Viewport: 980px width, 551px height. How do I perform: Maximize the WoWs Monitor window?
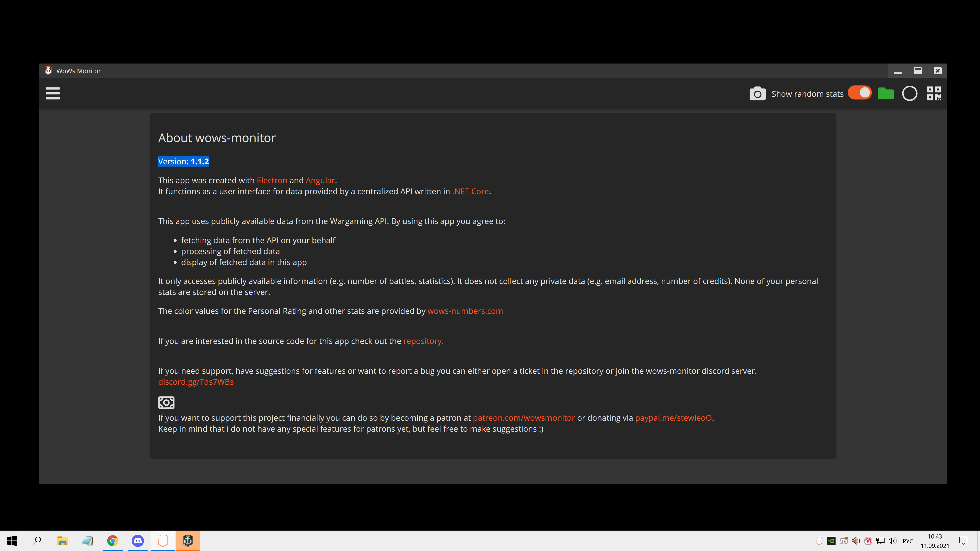(x=918, y=71)
